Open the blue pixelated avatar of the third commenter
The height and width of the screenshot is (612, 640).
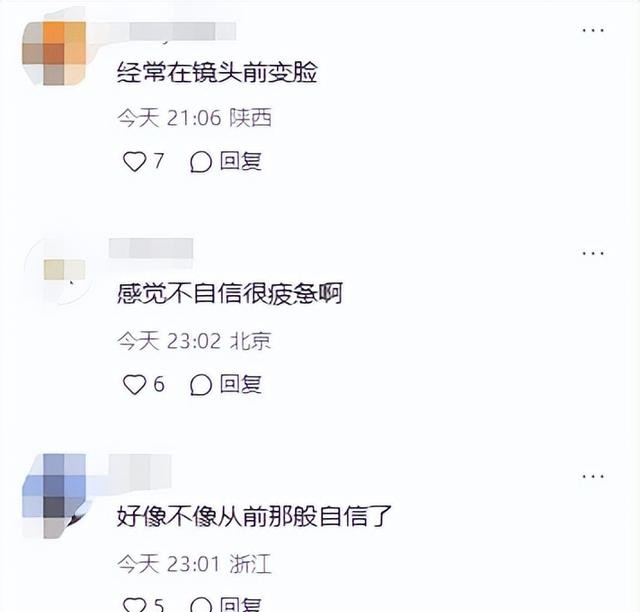[x=54, y=495]
